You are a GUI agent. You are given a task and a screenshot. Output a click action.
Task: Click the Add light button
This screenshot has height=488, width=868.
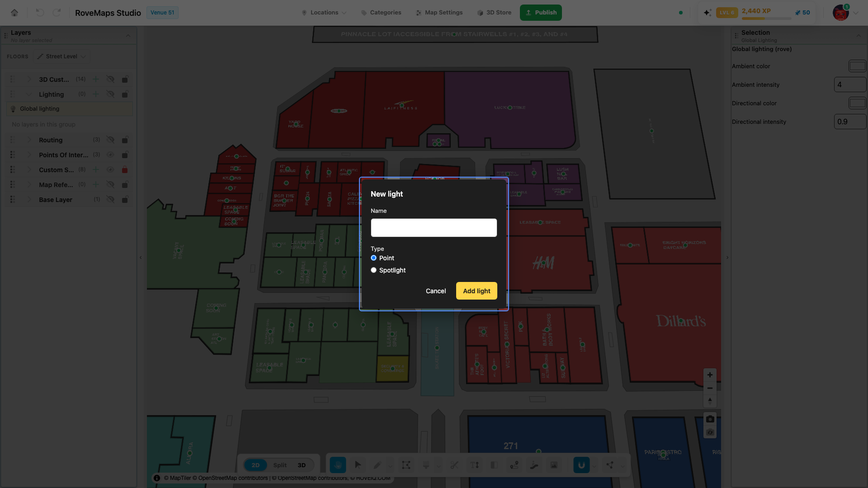[476, 291]
